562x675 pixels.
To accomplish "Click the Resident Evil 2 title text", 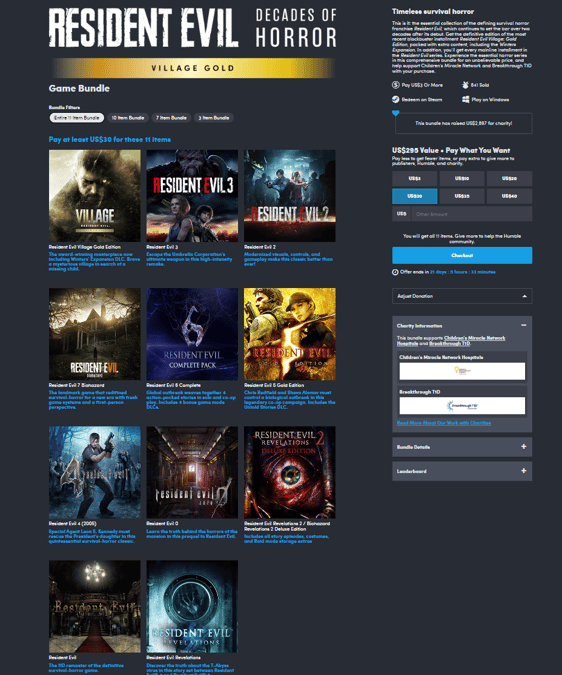I will point(259,247).
